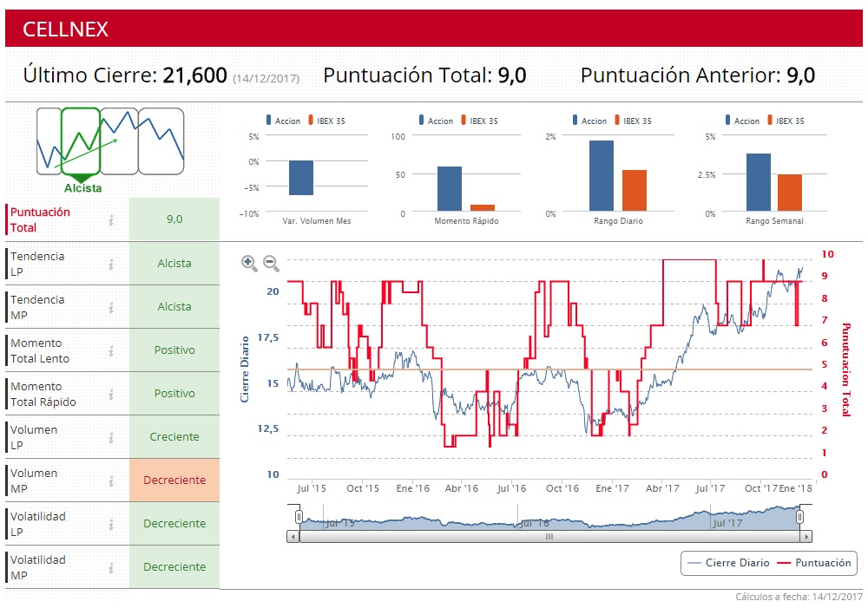The height and width of the screenshot is (608, 868).
Task: Click the CELLNEX header title
Action: coord(65,29)
